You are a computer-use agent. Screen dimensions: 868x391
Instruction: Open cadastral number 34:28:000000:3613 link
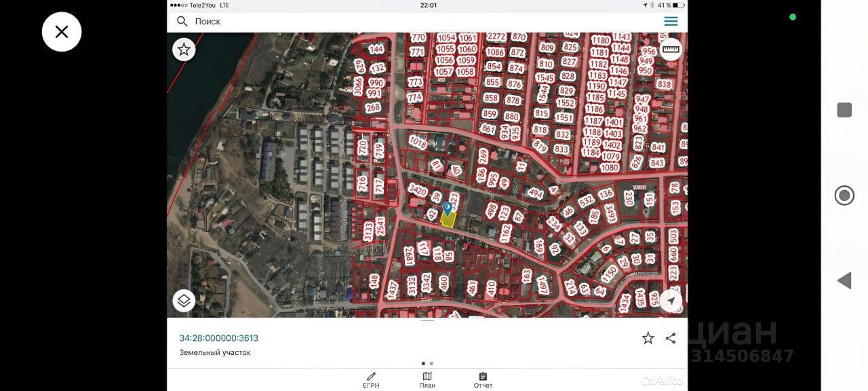[x=218, y=338]
